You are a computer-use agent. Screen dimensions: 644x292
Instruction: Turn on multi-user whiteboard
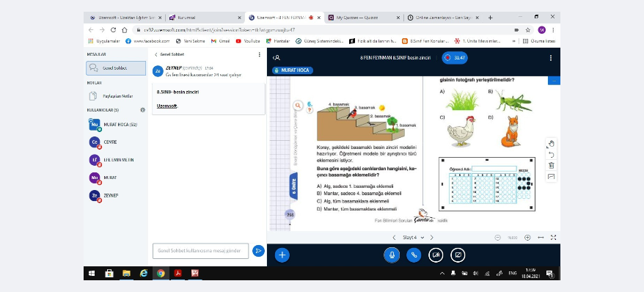pyautogui.click(x=551, y=177)
